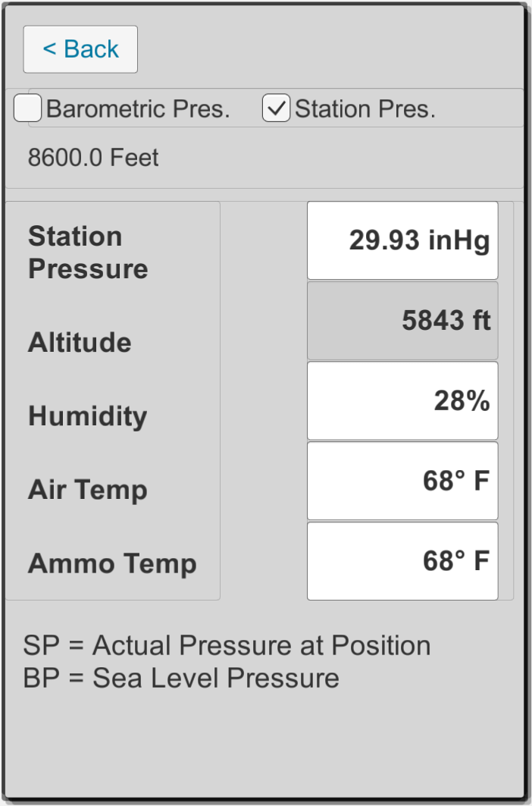532x806 pixels.
Task: Enable the Barometric Pres. checkbox
Action: [x=27, y=108]
